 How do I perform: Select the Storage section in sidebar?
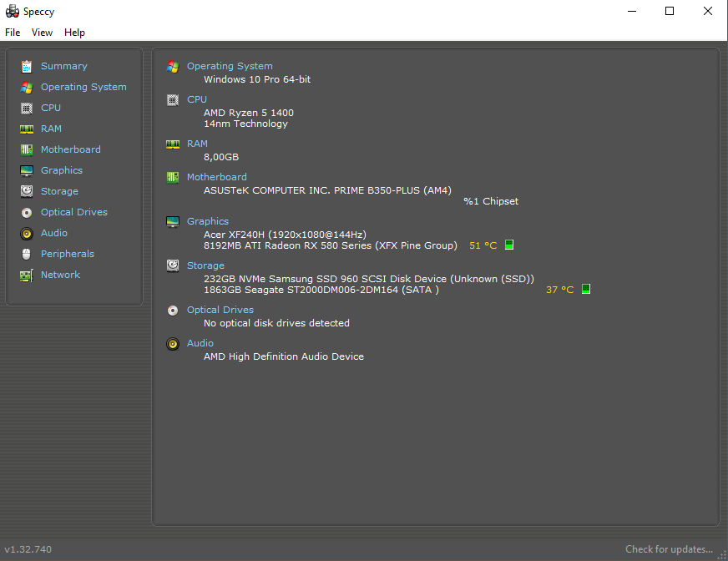point(59,191)
